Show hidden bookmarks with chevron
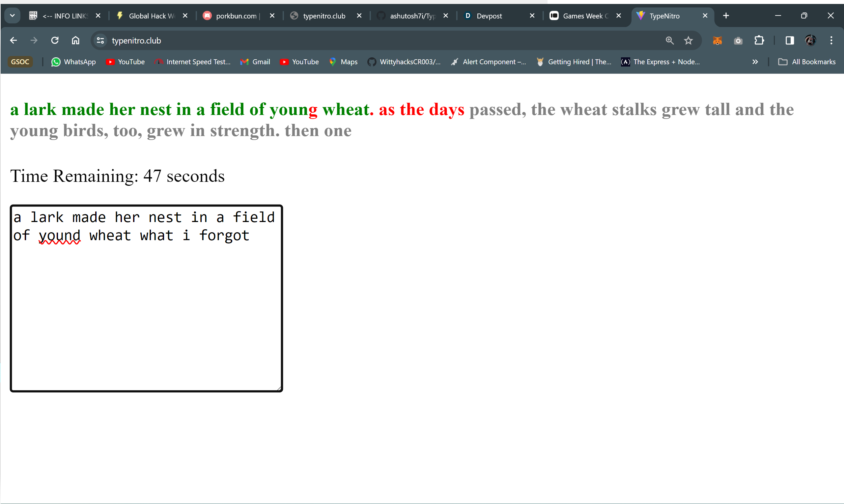This screenshot has height=504, width=844. click(x=755, y=62)
